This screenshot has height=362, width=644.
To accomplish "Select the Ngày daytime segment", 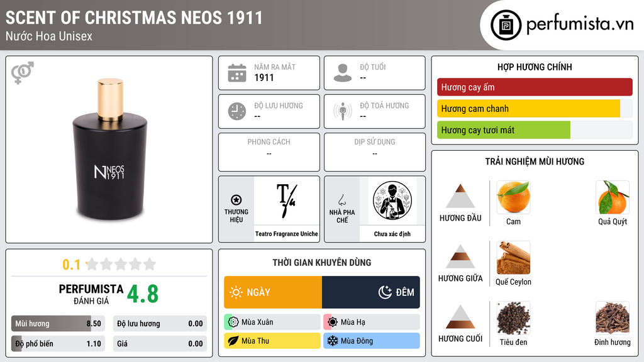I will [273, 292].
